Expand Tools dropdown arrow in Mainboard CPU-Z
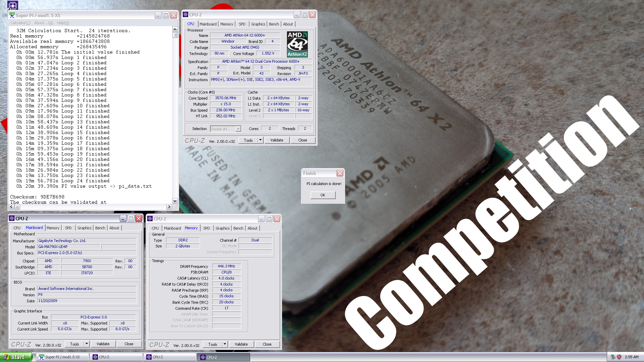 click(x=87, y=344)
